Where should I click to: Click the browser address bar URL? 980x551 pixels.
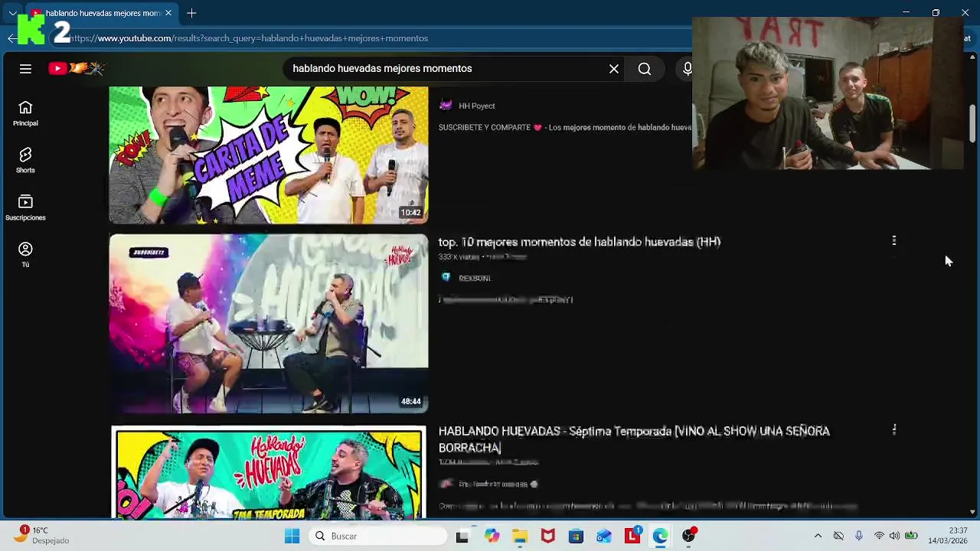pyautogui.click(x=250, y=38)
